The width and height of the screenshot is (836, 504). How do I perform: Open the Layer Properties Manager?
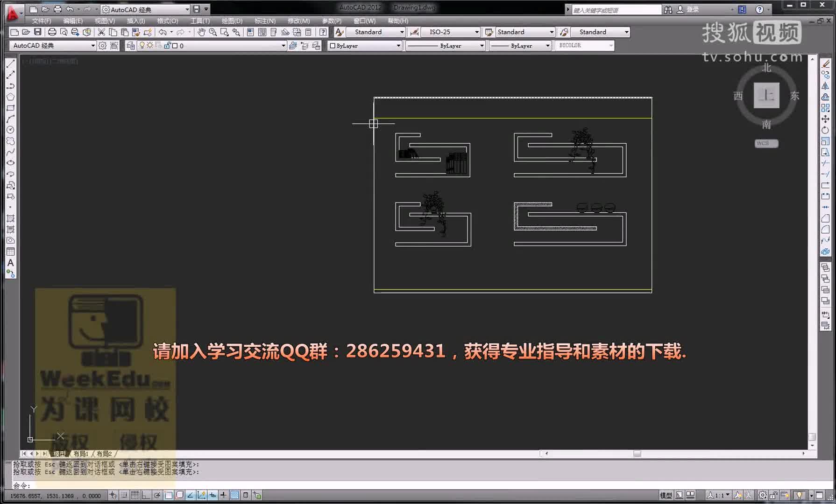129,45
